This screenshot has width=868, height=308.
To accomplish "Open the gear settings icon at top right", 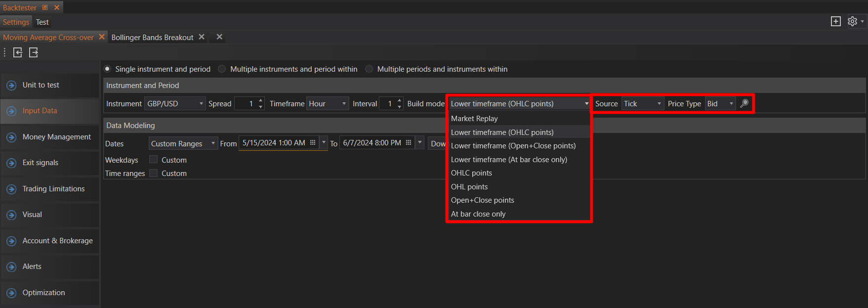I will [852, 21].
